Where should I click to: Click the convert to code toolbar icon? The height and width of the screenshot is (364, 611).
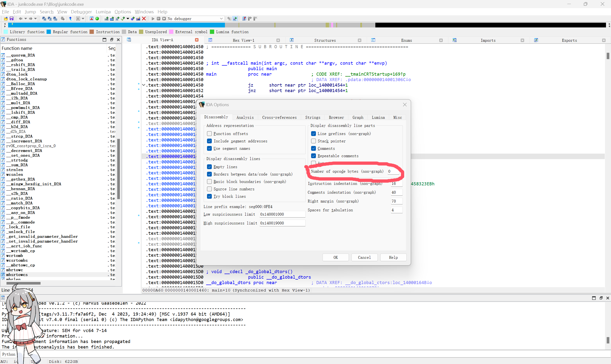(106, 19)
